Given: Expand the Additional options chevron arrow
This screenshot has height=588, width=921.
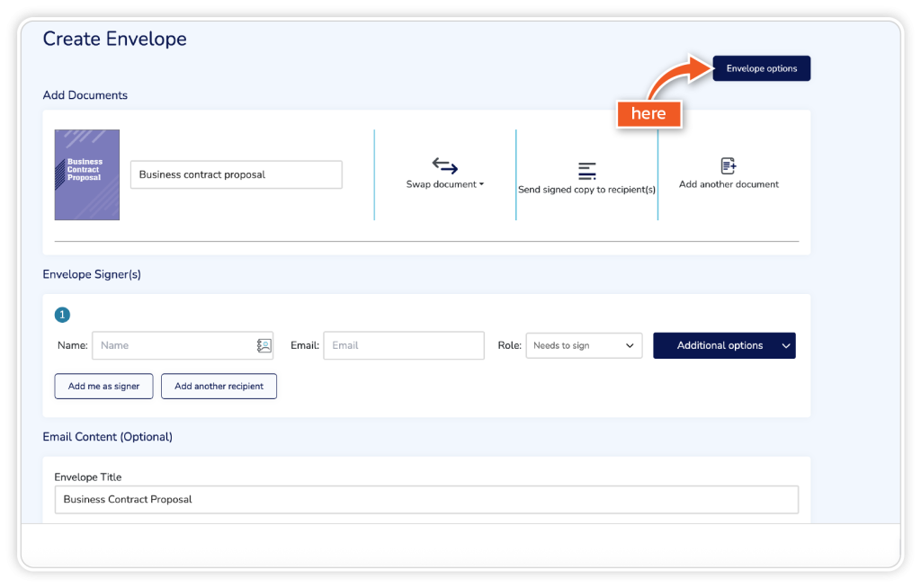Looking at the screenshot, I should pyautogui.click(x=785, y=345).
